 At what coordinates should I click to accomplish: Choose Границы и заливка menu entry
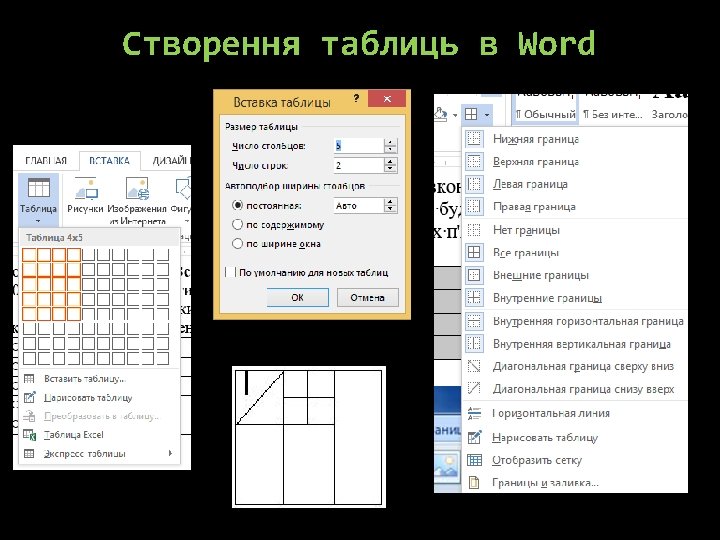[575, 483]
